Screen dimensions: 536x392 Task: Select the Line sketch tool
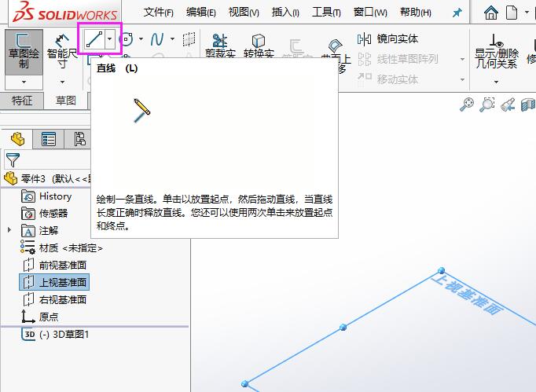coord(94,39)
